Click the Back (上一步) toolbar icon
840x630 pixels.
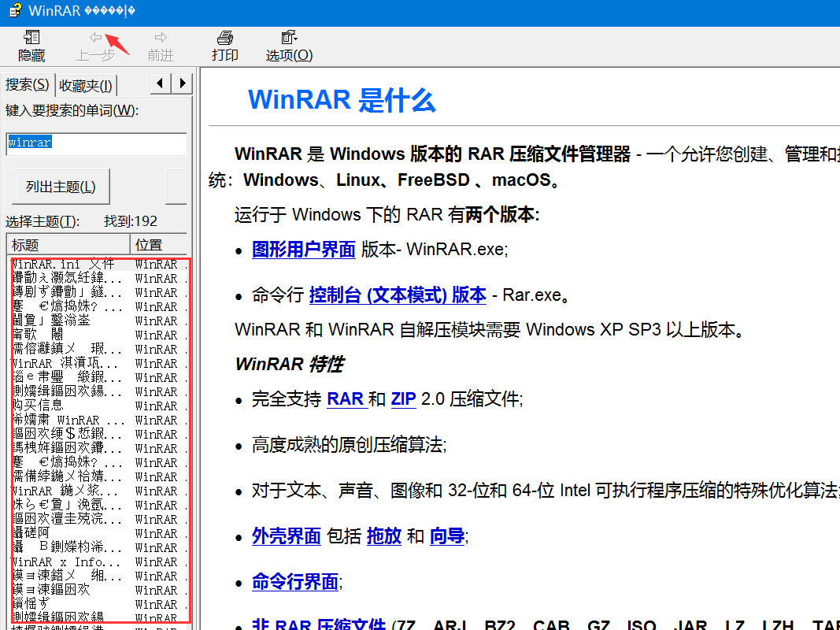(x=95, y=46)
